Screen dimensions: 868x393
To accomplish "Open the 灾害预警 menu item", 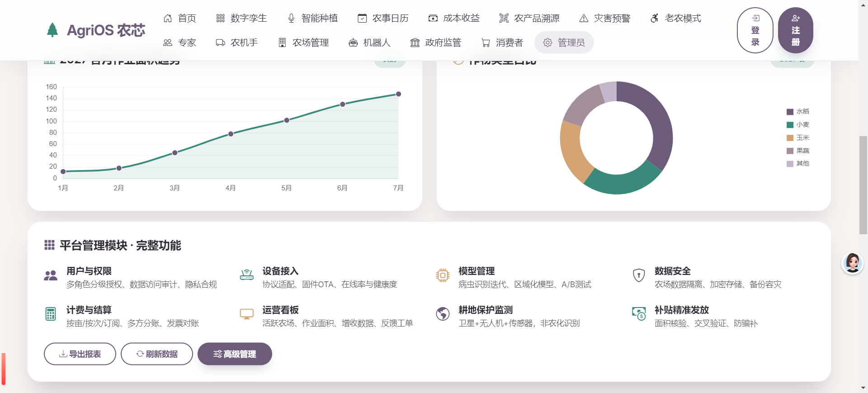I will point(605,18).
